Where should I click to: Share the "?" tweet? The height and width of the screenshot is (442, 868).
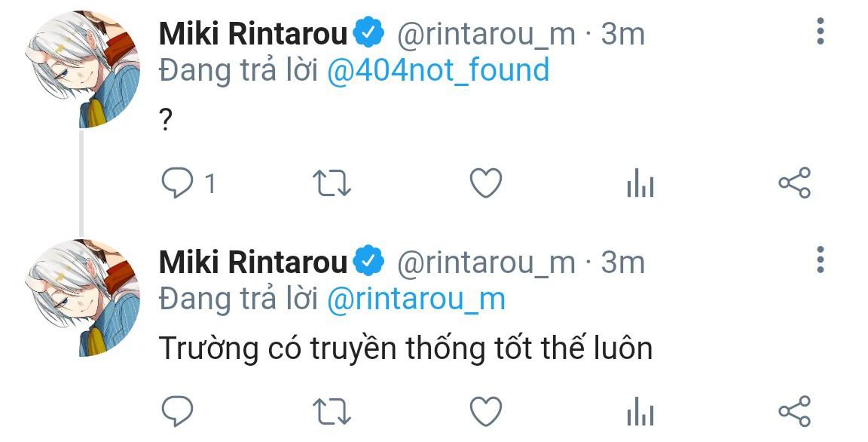click(x=793, y=183)
